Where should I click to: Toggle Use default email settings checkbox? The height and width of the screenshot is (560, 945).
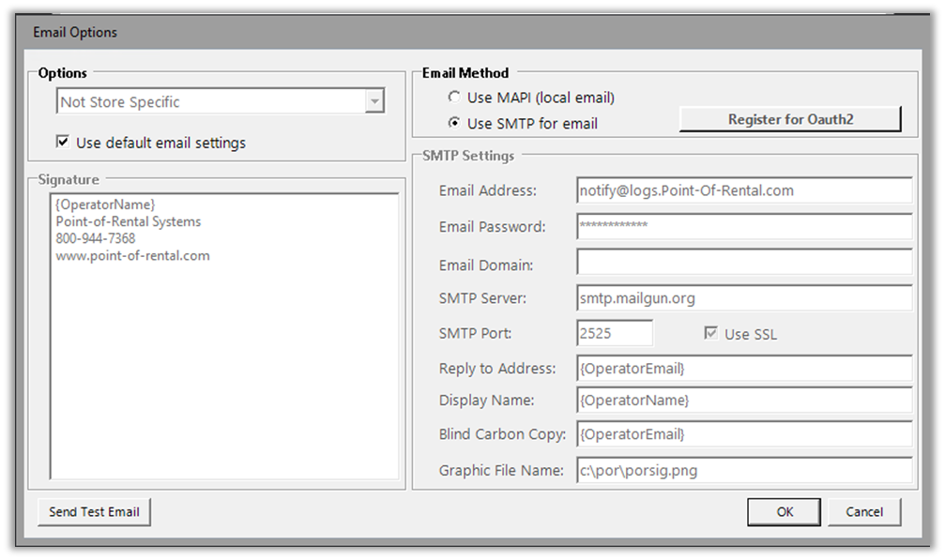63,143
